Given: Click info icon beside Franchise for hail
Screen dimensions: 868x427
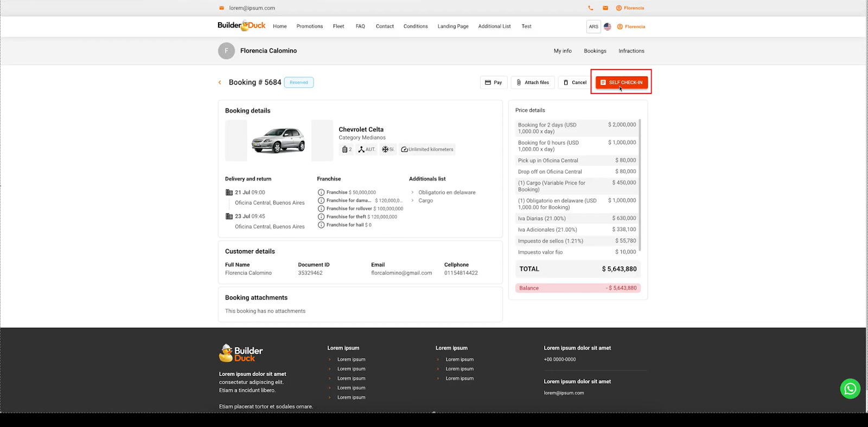Looking at the screenshot, I should (x=321, y=225).
